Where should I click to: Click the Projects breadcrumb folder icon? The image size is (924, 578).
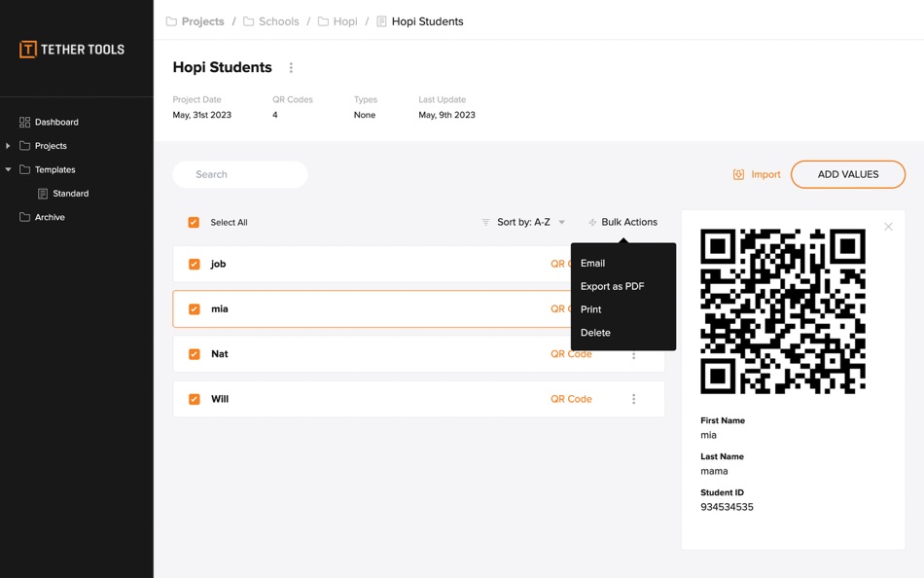click(x=171, y=21)
